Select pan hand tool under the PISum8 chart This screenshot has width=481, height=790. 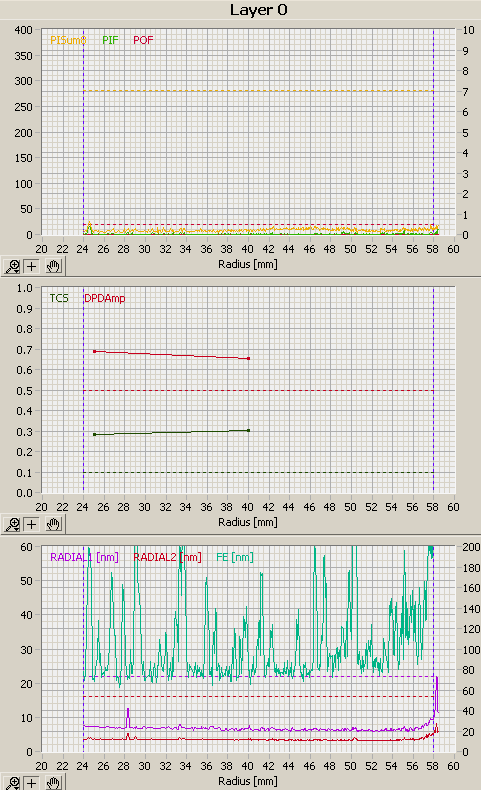click(53, 266)
